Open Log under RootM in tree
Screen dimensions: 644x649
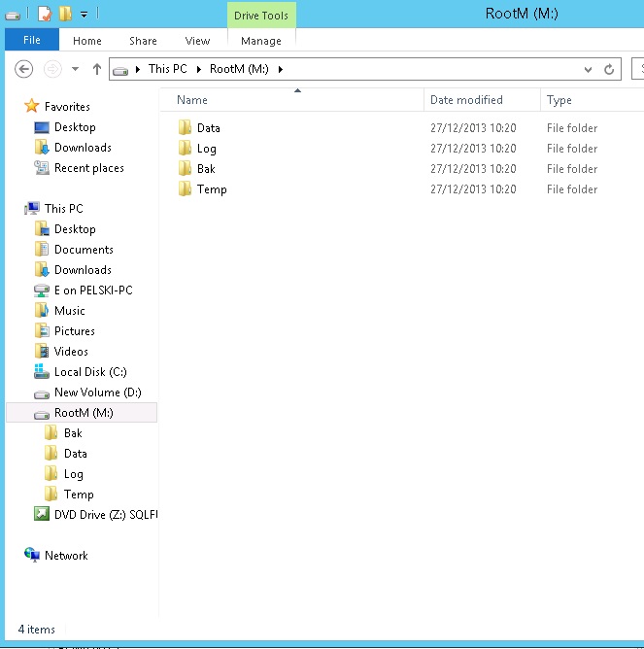pyautogui.click(x=74, y=474)
